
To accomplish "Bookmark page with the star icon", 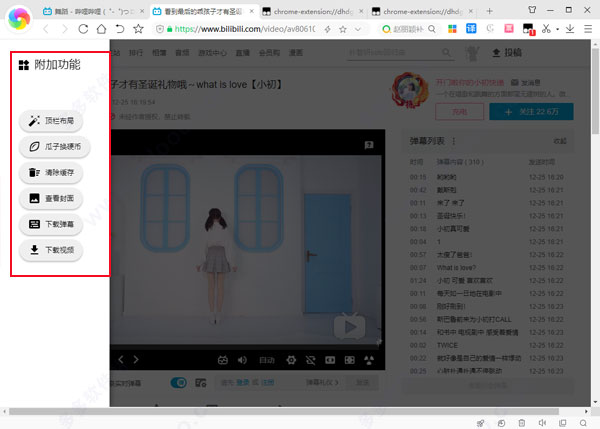I will 139,29.
